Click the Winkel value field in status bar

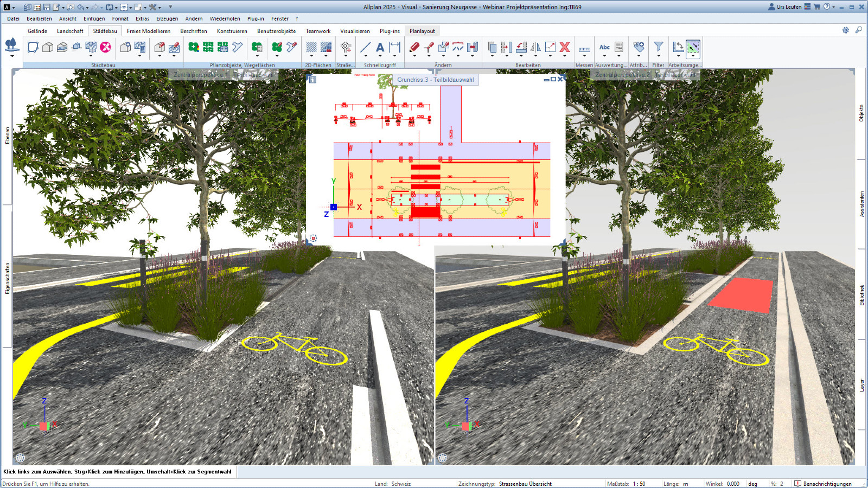(x=733, y=484)
